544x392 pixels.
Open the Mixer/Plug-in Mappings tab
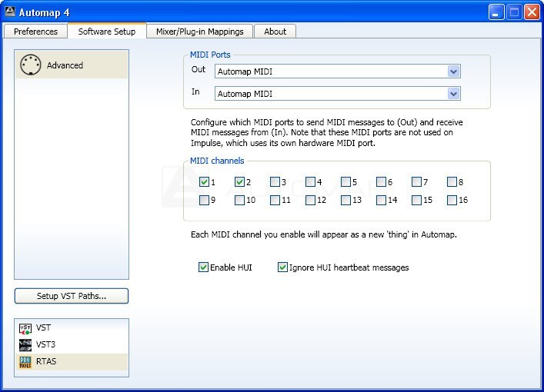point(200,32)
